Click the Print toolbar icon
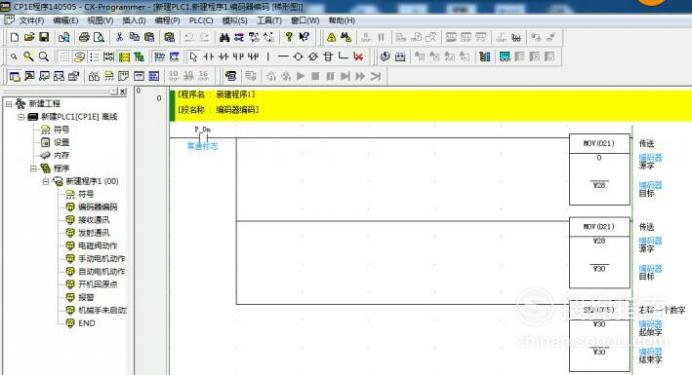The height and width of the screenshot is (375, 692). click(84, 37)
